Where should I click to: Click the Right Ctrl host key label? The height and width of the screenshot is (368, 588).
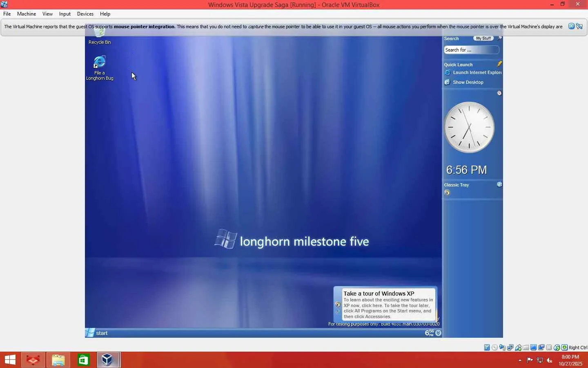tap(578, 348)
